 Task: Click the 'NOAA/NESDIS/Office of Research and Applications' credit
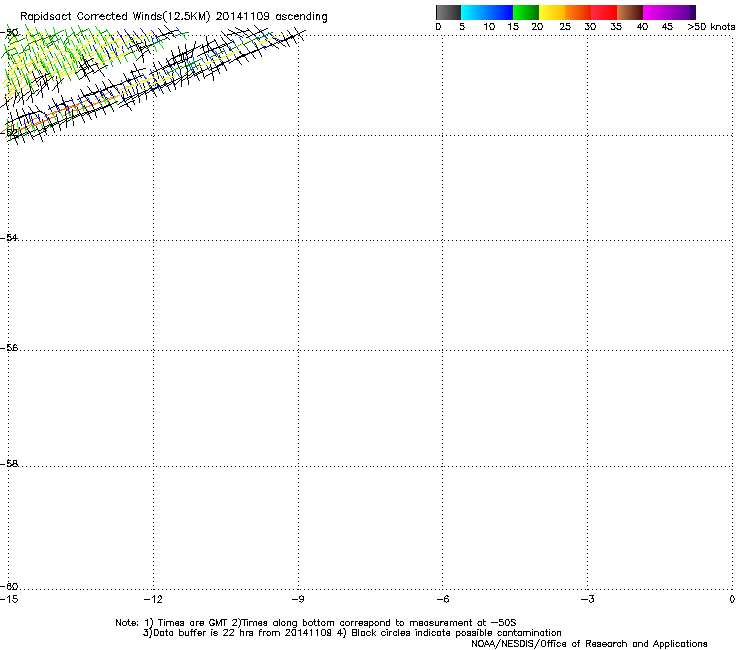pos(589,644)
